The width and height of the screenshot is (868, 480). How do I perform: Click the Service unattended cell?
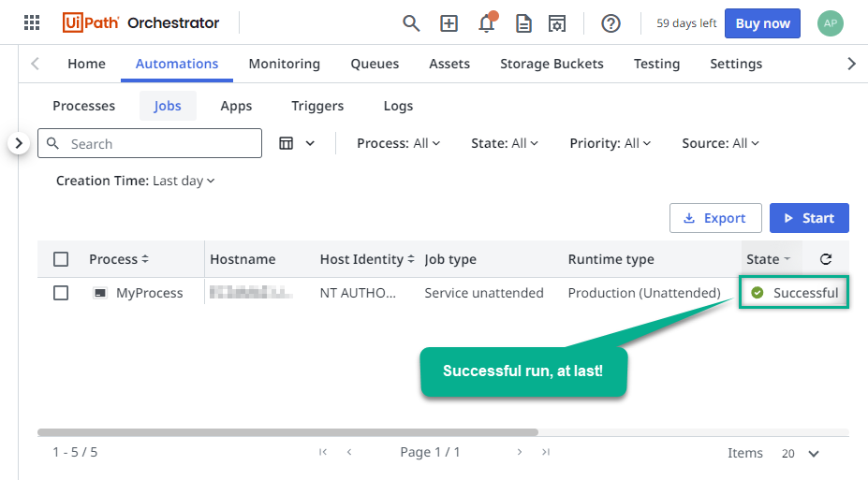pyautogui.click(x=484, y=293)
